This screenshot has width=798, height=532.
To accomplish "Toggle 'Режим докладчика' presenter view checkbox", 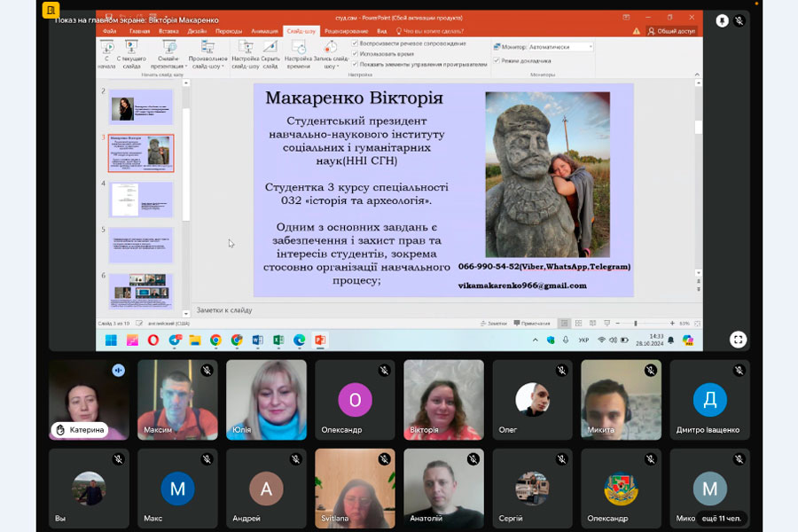I will point(497,60).
